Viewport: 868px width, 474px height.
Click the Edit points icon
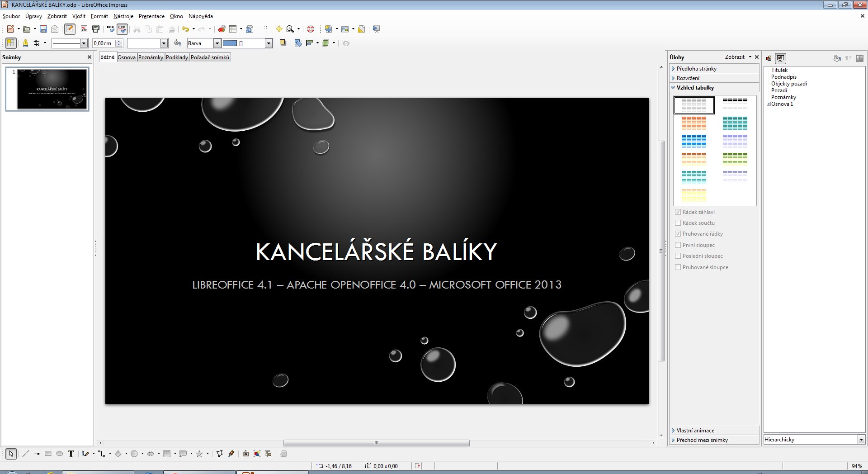[220, 454]
